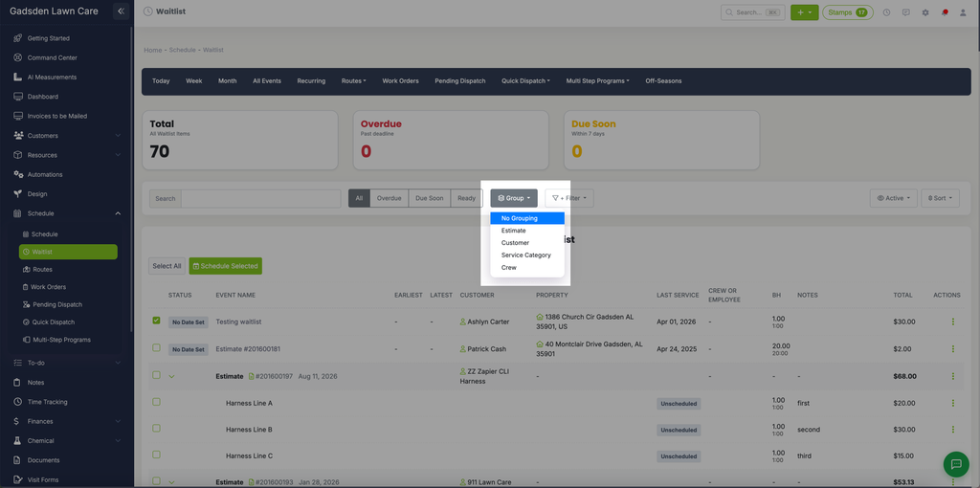This screenshot has height=488, width=980.
Task: Click the clock history icon in header
Action: [x=886, y=12]
